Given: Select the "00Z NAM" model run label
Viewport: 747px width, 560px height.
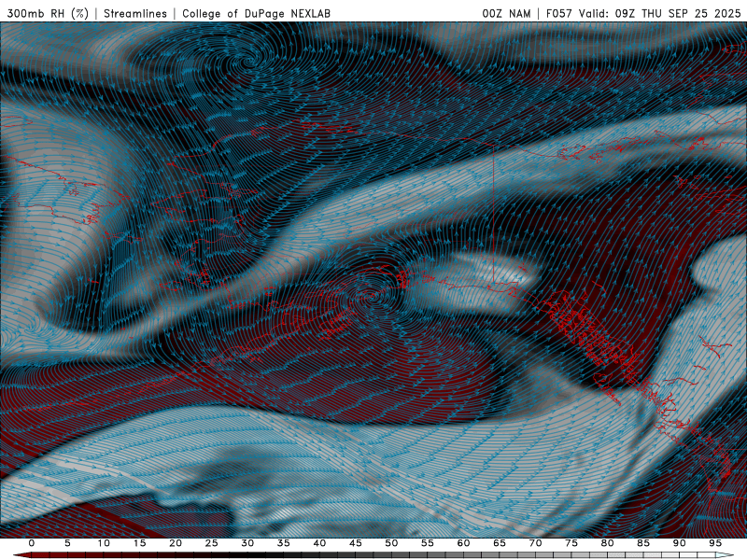Looking at the screenshot, I should [506, 14].
